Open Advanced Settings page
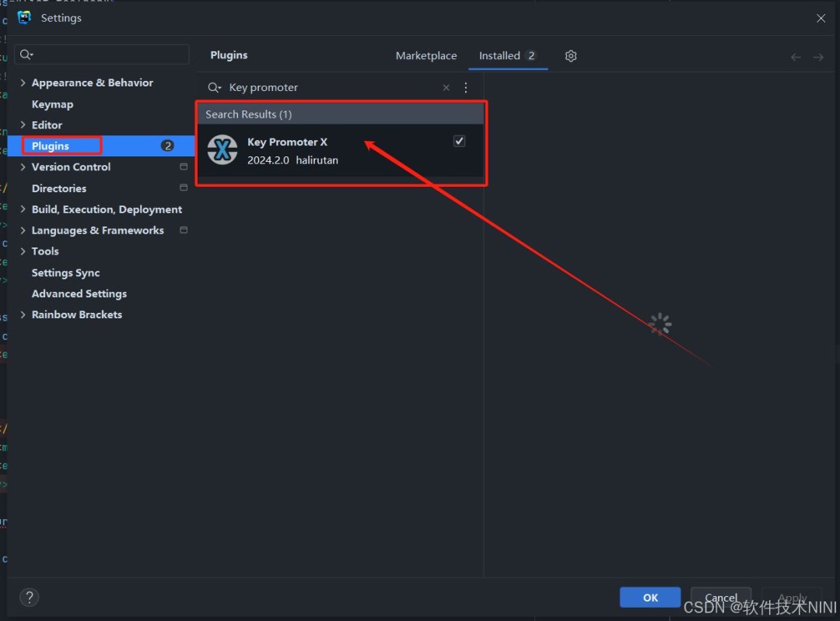 click(x=79, y=294)
